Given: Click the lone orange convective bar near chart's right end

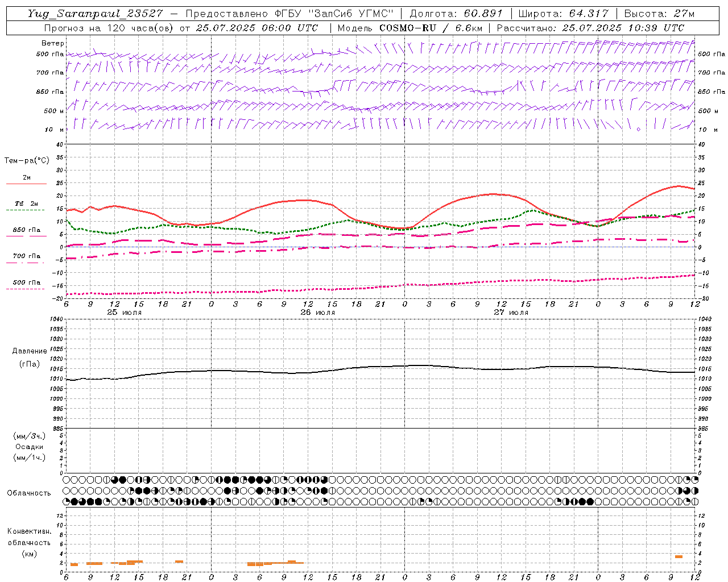Looking at the screenshot, I should point(679,556).
